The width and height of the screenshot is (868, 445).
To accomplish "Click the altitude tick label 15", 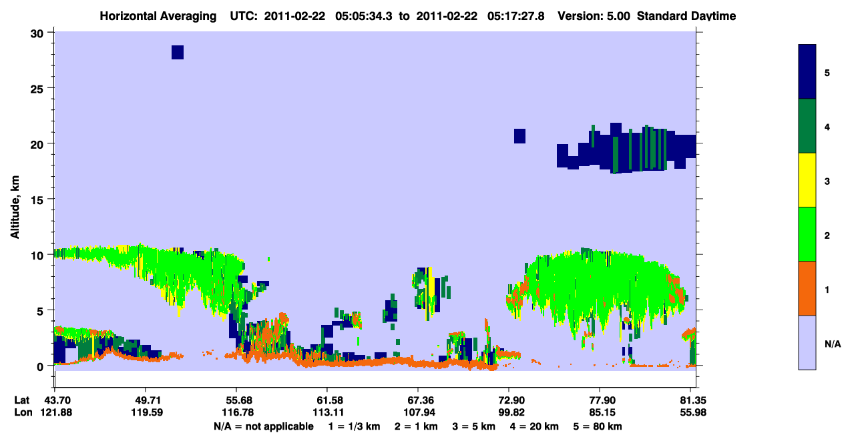I will [x=39, y=199].
